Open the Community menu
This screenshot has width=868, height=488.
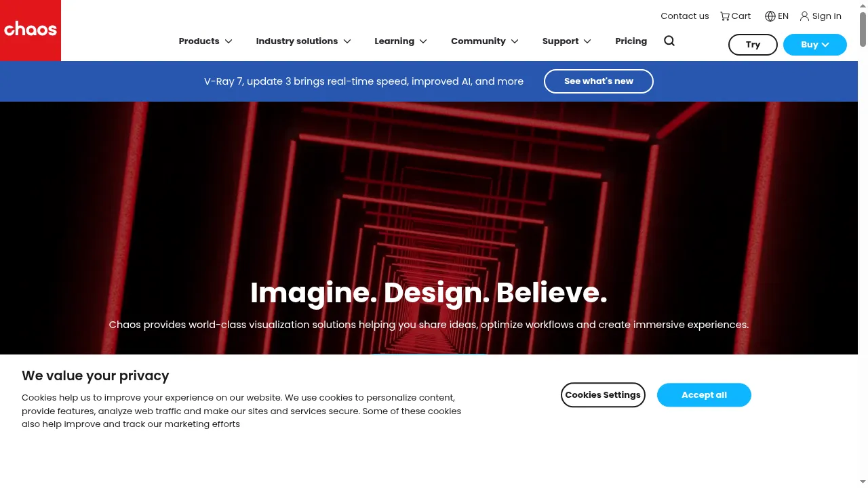(478, 41)
